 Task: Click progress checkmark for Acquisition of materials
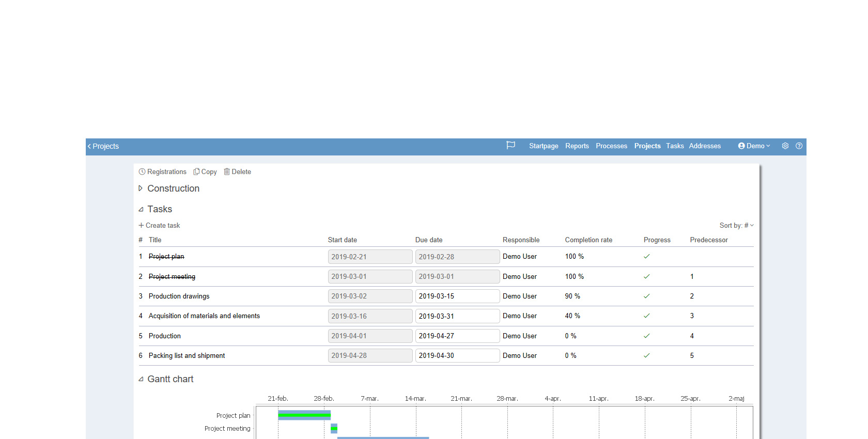pyautogui.click(x=646, y=316)
